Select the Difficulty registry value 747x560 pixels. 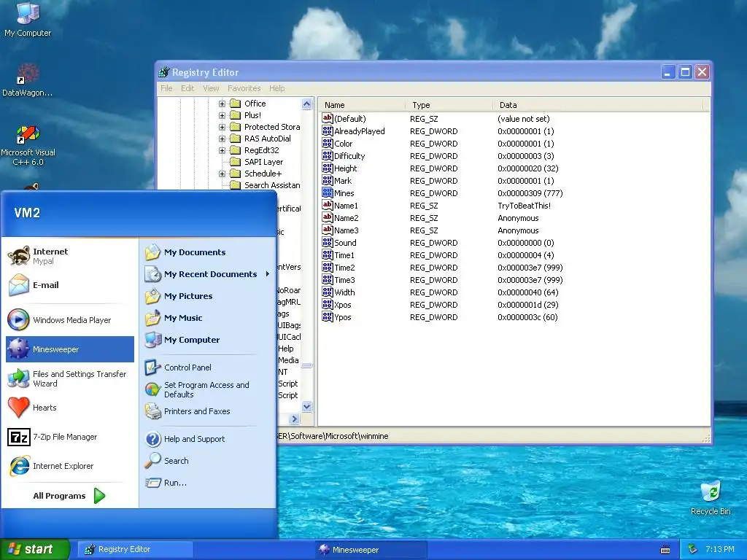pyautogui.click(x=349, y=156)
